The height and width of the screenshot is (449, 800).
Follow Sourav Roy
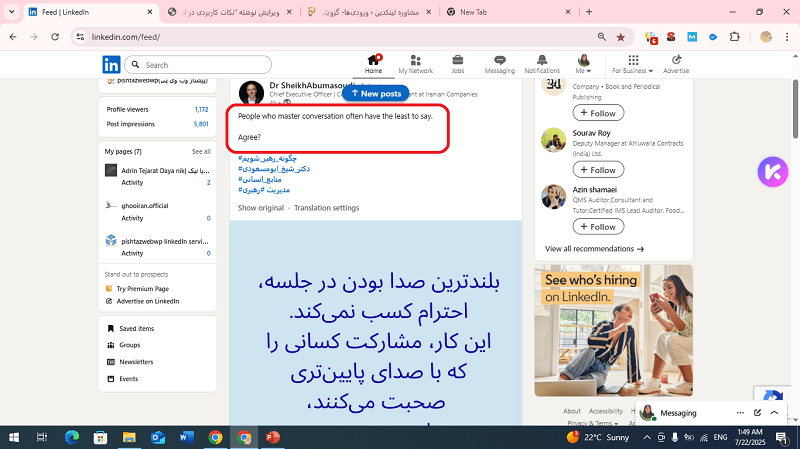click(x=597, y=171)
